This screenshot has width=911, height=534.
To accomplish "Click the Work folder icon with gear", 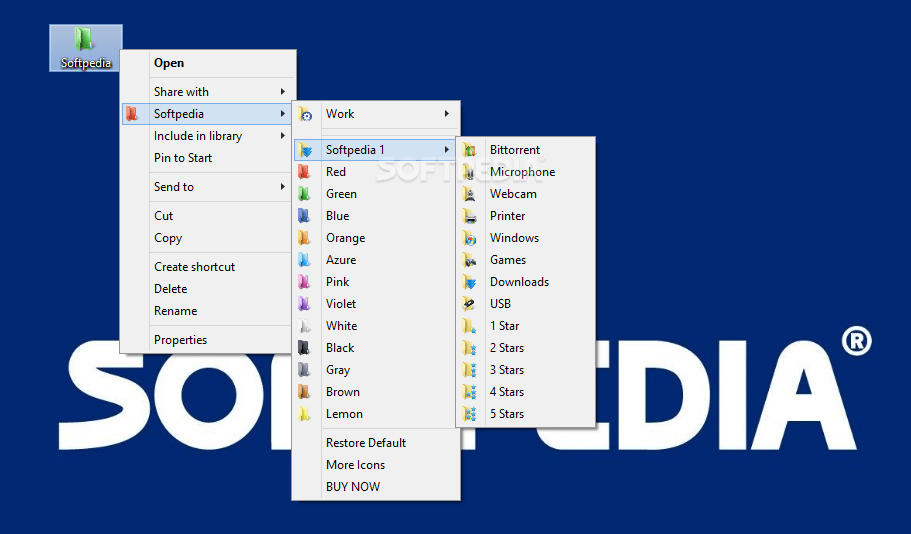I will tap(305, 114).
